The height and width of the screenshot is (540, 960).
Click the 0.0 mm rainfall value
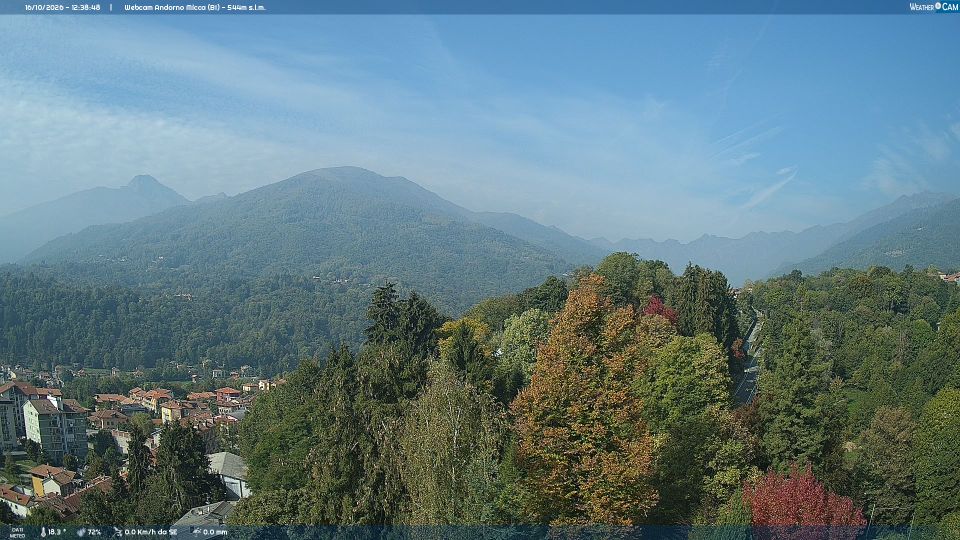coord(216,532)
